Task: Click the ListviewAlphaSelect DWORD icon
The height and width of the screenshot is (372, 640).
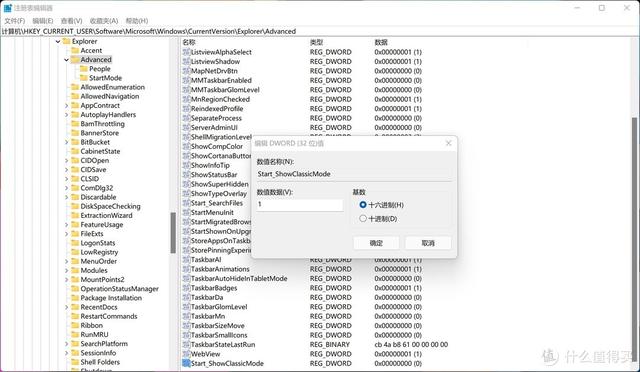Action: pos(187,52)
